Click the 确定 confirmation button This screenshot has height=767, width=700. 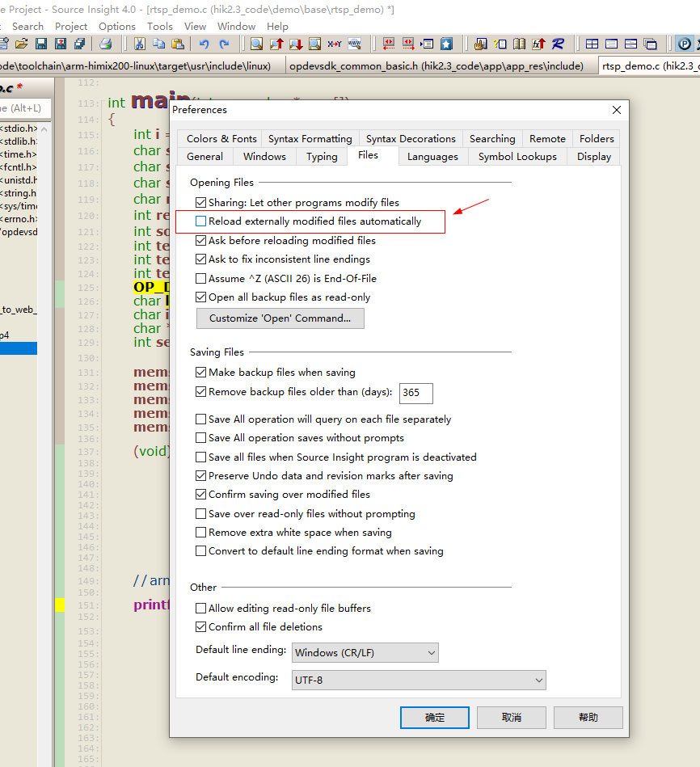(434, 717)
